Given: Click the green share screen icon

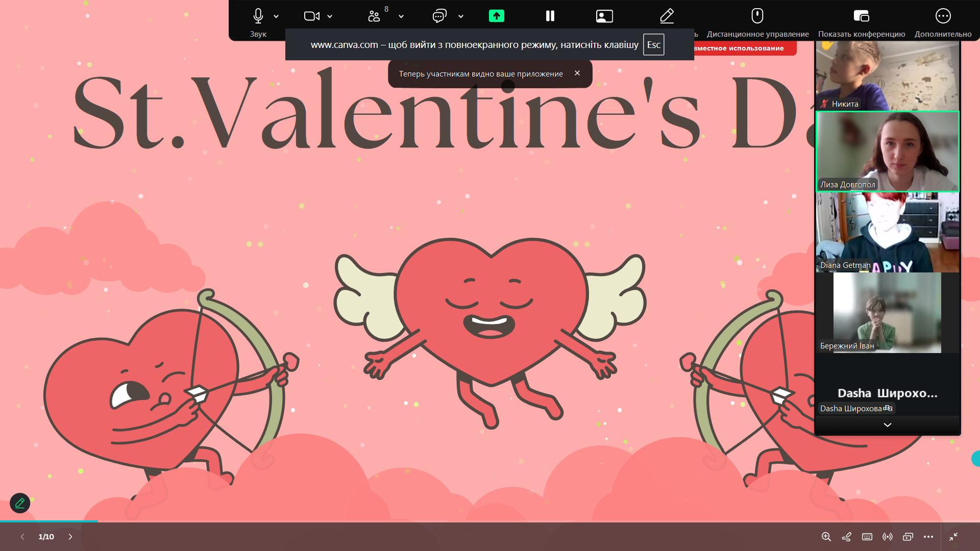Looking at the screenshot, I should click(x=496, y=16).
